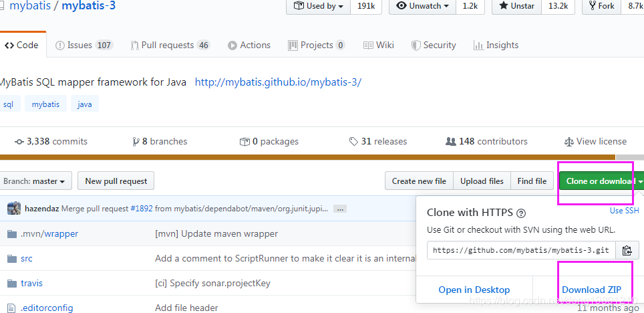This screenshot has height=313, width=644.
Task: View the 8 branches
Action: pos(160,142)
